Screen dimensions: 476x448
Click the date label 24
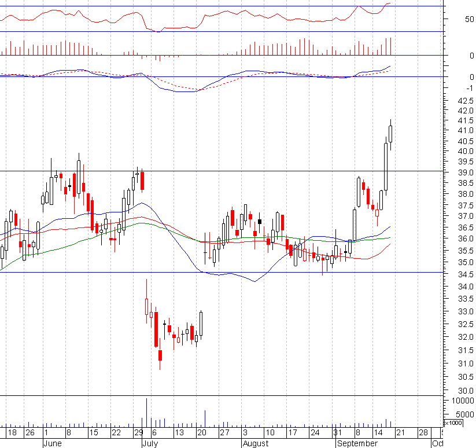(x=315, y=432)
